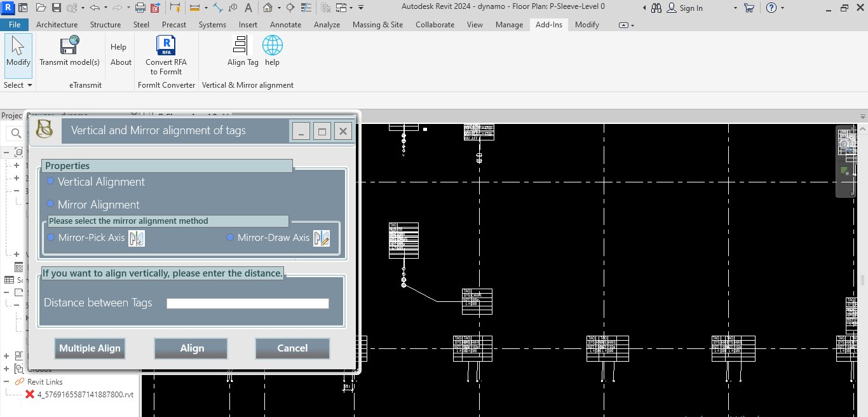Expand the Select panel dropdown
The height and width of the screenshot is (417, 868).
29,85
